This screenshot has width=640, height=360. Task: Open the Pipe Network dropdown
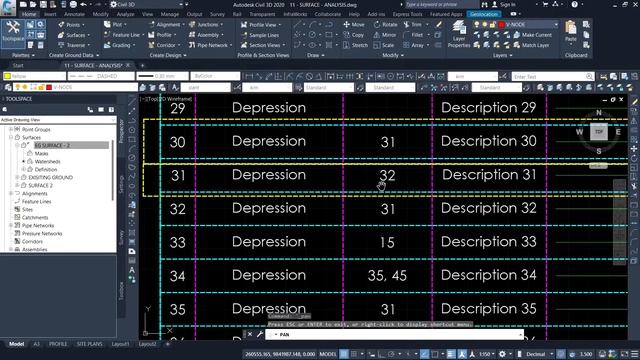210,45
